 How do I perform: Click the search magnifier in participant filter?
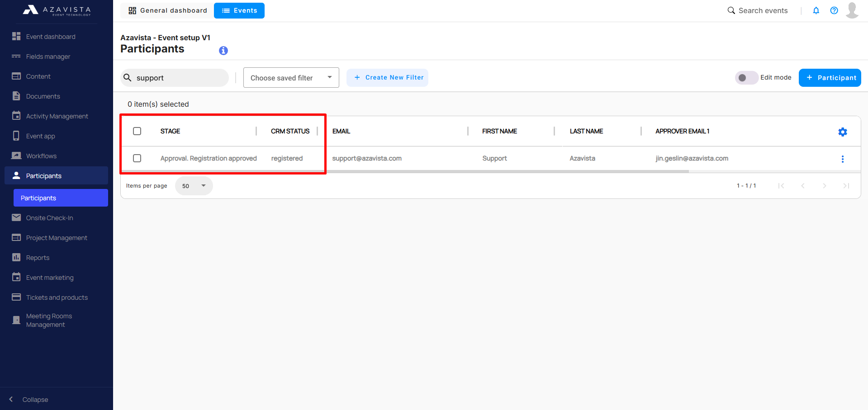pyautogui.click(x=128, y=78)
